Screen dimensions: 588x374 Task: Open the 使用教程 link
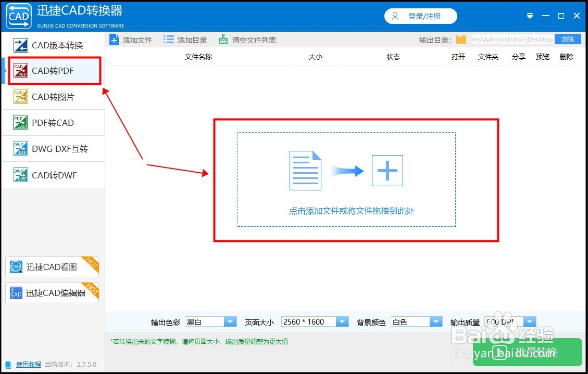point(29,364)
